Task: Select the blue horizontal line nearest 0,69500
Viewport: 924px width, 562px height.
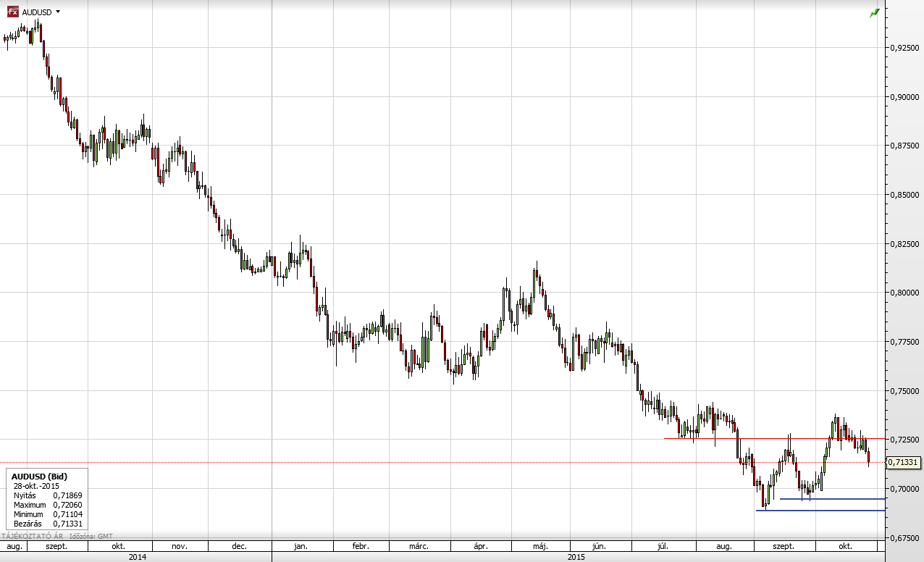Action: click(x=833, y=498)
